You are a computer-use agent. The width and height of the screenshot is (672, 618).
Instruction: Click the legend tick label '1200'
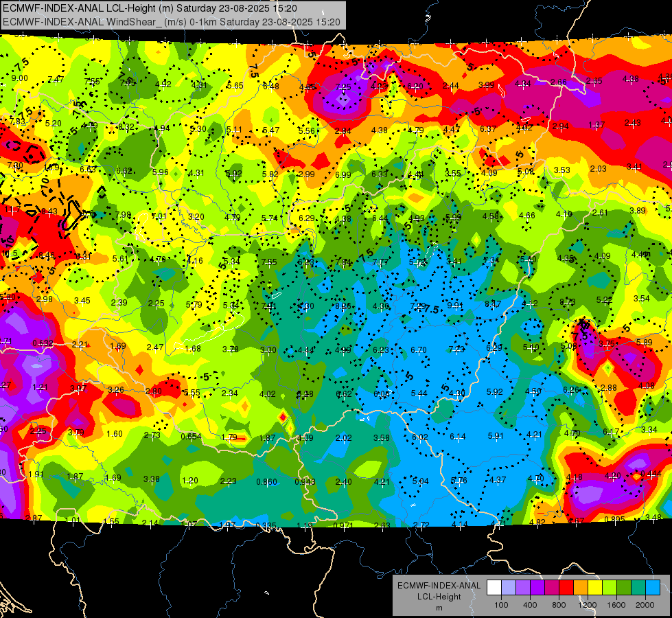coord(587,605)
